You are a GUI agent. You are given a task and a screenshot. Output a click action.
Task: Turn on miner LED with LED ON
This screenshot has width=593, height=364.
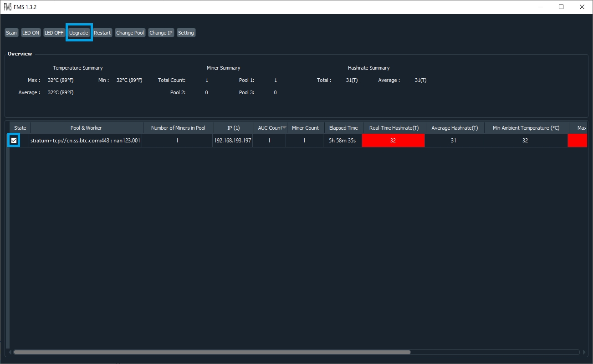point(31,33)
